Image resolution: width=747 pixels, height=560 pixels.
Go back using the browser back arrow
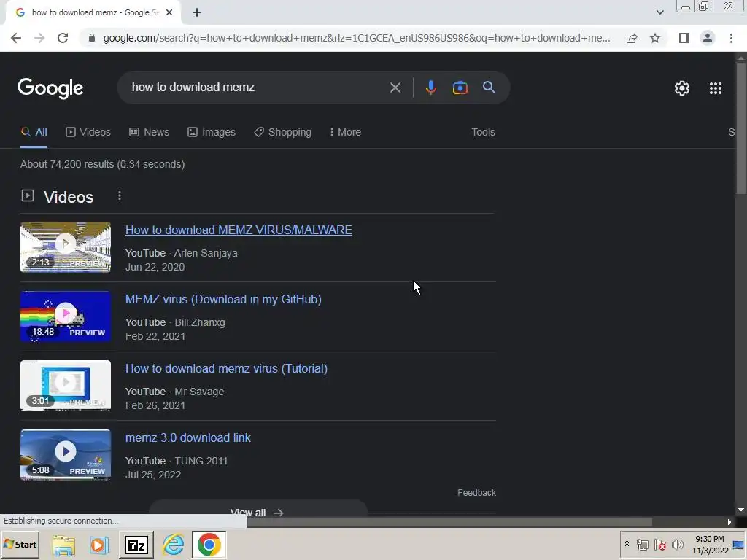coord(16,38)
